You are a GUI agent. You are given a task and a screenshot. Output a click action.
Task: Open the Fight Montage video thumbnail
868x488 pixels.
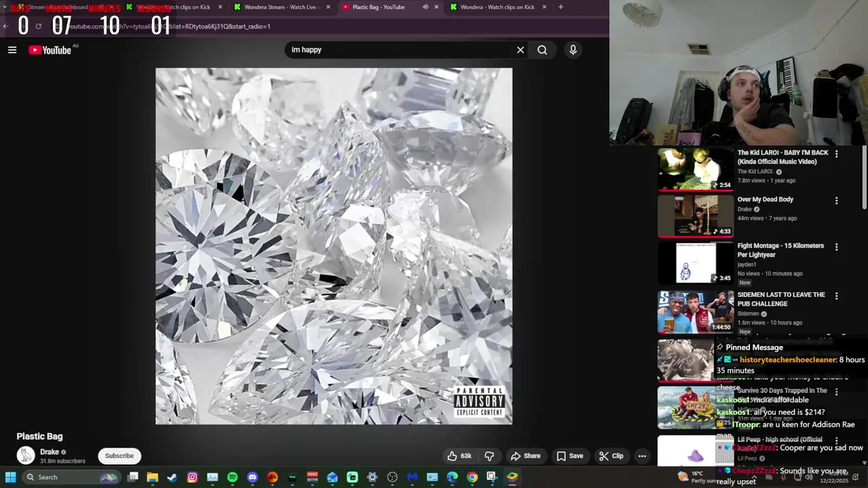[696, 262]
